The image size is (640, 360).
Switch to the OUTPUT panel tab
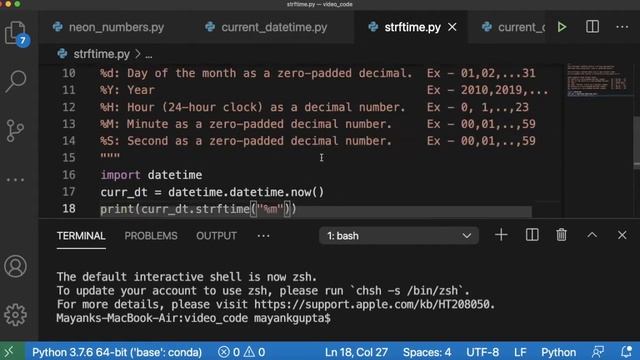[x=216, y=236]
